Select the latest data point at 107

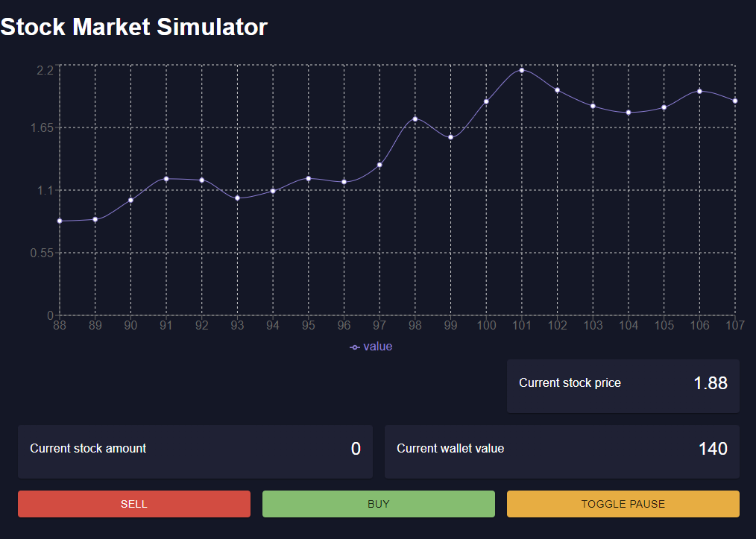click(x=735, y=101)
